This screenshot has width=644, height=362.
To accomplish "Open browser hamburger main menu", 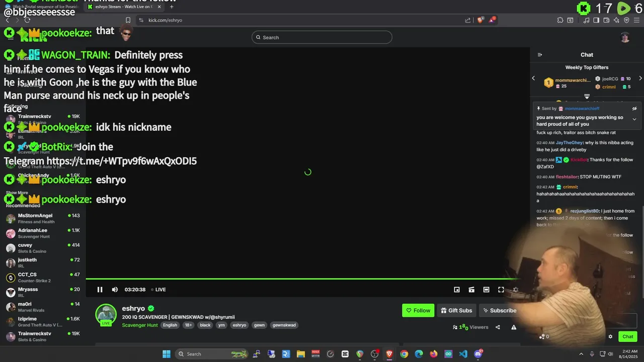I will (x=637, y=20).
